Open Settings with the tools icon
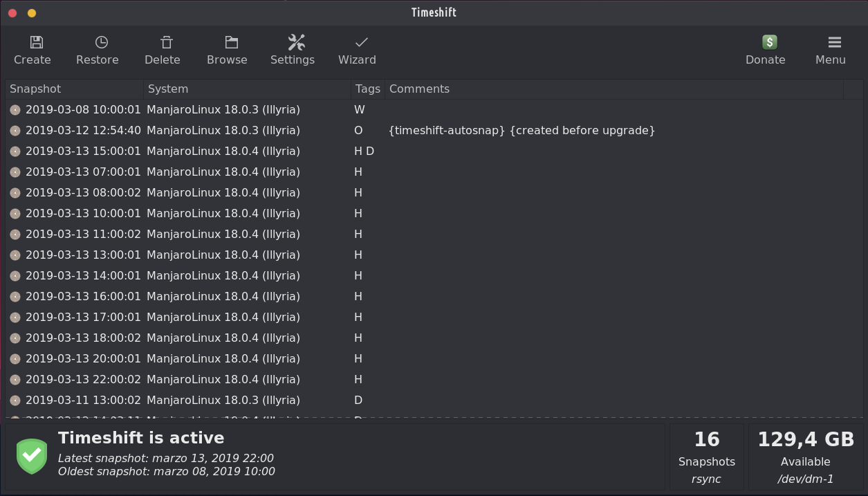Screen dimensions: 868x496 click(x=296, y=43)
